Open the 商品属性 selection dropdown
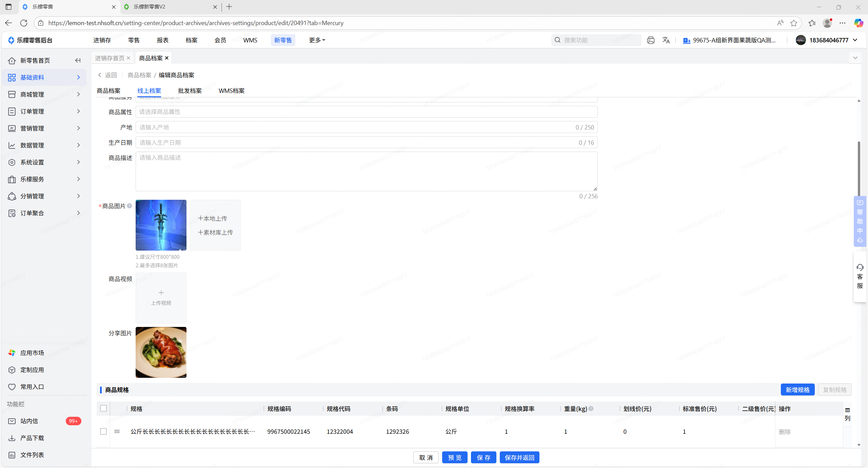Viewport: 868px width, 468px height. (x=366, y=112)
